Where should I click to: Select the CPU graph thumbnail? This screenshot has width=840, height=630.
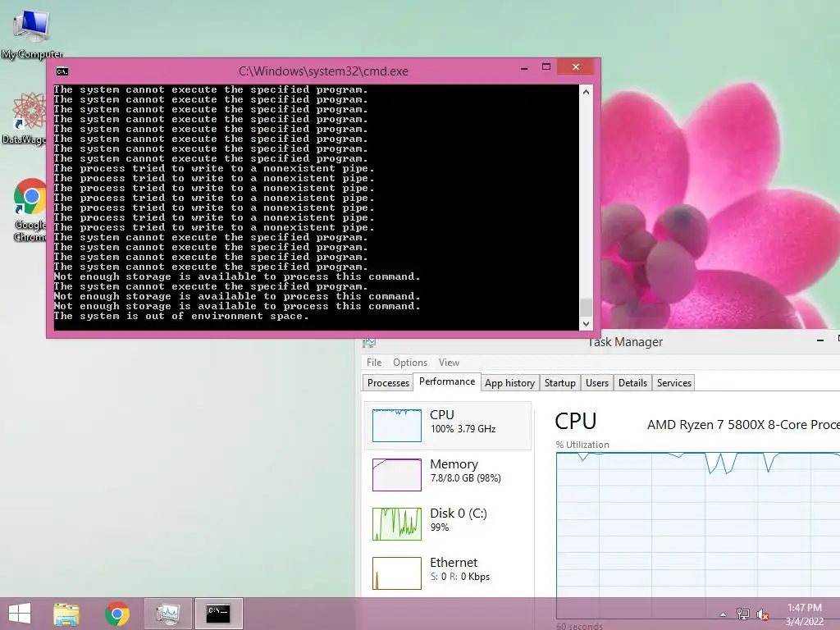pos(397,426)
